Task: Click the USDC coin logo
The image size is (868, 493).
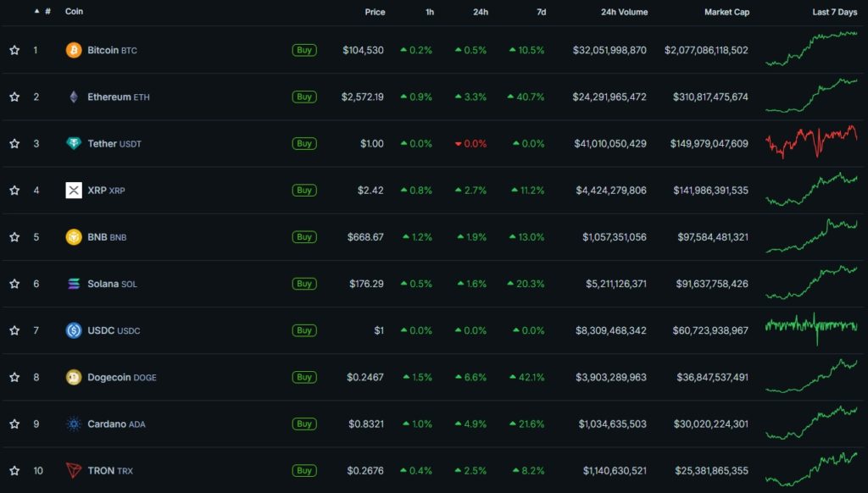Action: [x=75, y=330]
